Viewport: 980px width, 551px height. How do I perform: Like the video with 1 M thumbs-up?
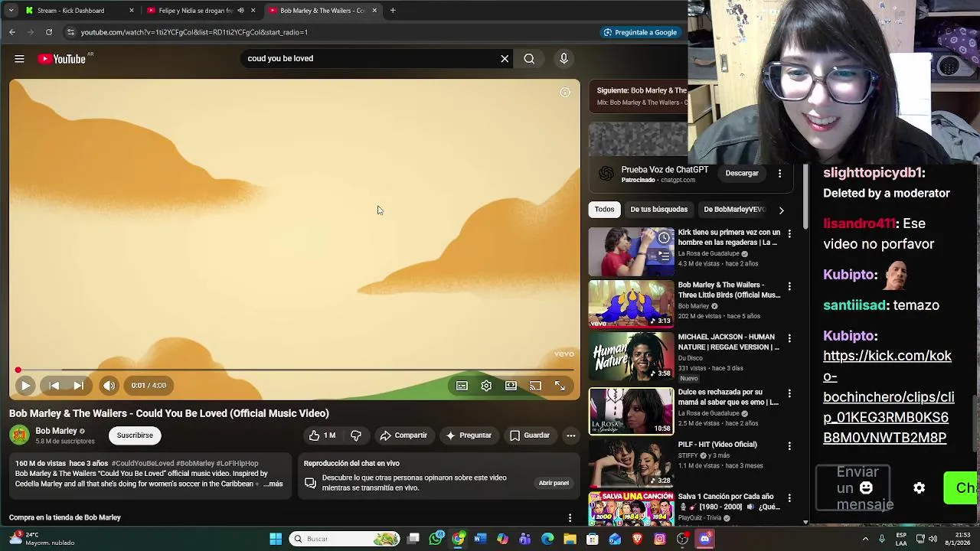[x=322, y=435]
